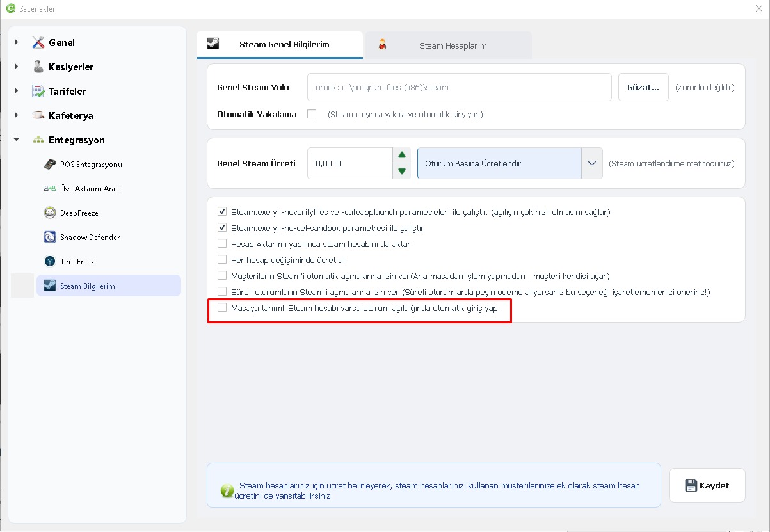Image resolution: width=770 pixels, height=532 pixels.
Task: Check Süreli oturumların Steam'ı açmalarına izin ver
Action: (222, 292)
